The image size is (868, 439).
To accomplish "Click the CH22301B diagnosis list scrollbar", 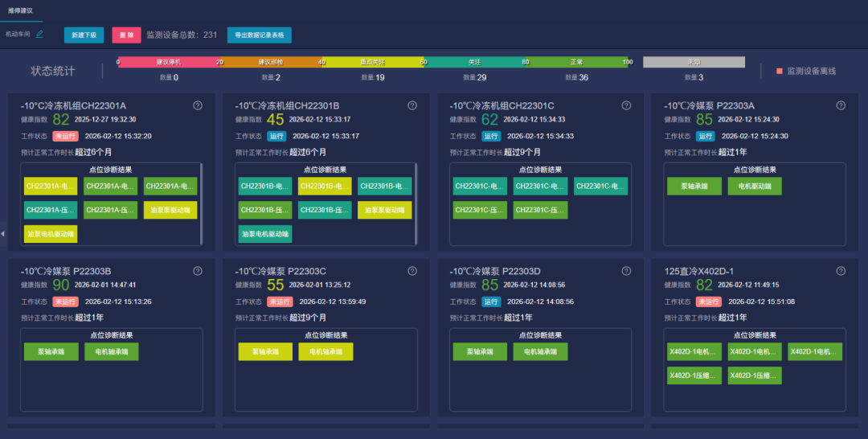I will coord(416,203).
